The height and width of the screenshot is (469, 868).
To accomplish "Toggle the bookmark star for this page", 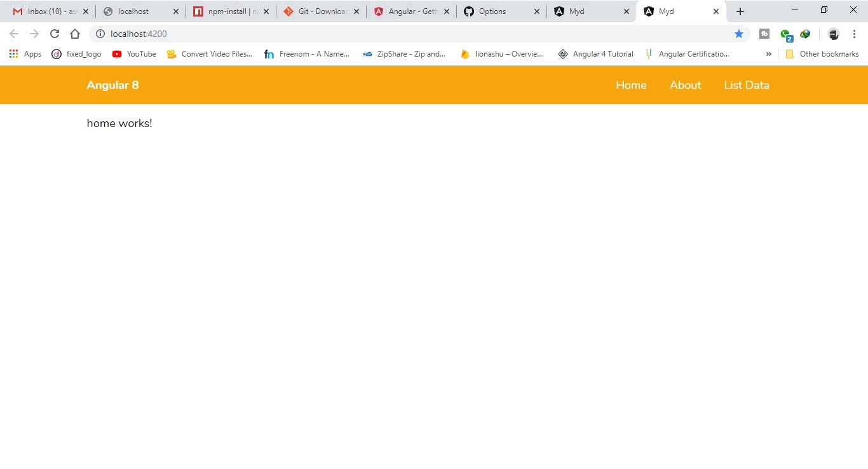I will pos(739,34).
